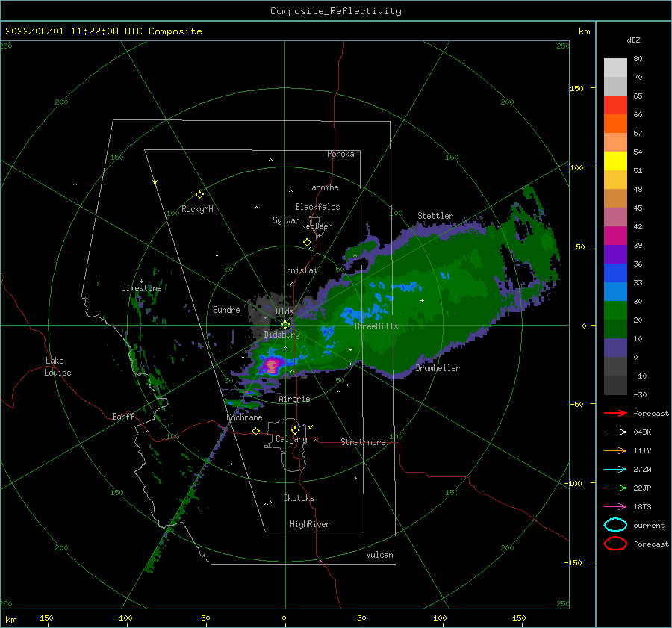Click the Sylvan label

(286, 220)
